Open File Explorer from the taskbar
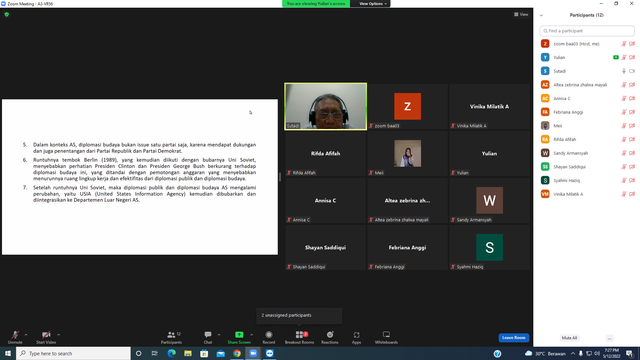 pos(188,353)
